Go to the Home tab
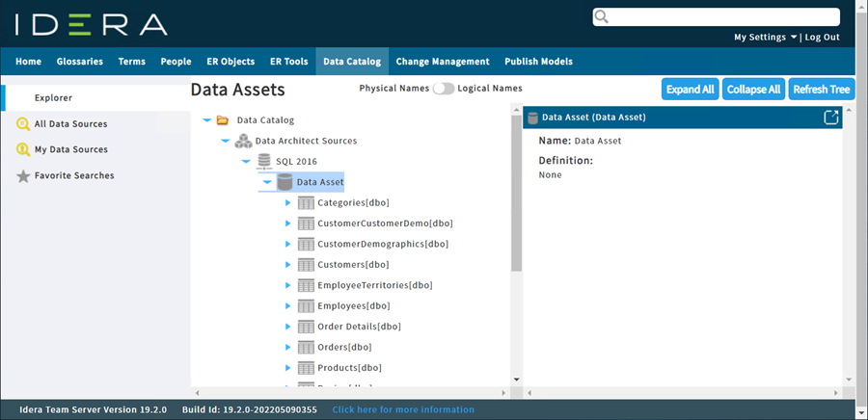This screenshot has width=868, height=420. 28,62
